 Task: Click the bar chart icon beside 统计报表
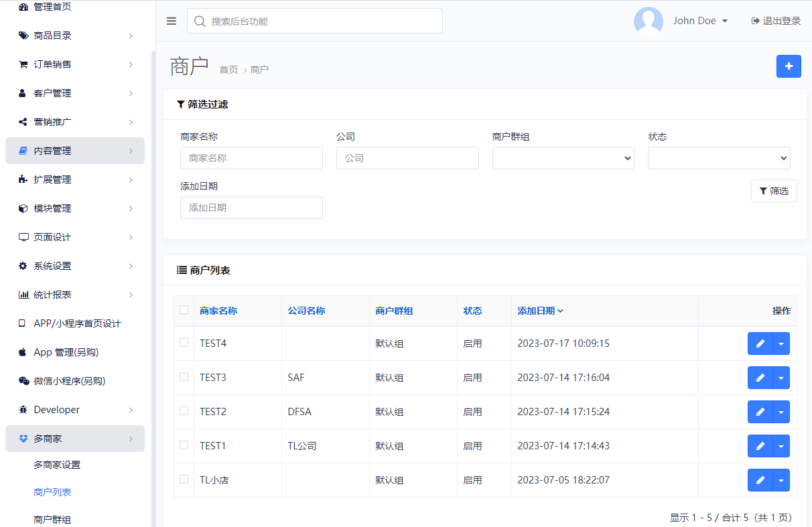23,295
